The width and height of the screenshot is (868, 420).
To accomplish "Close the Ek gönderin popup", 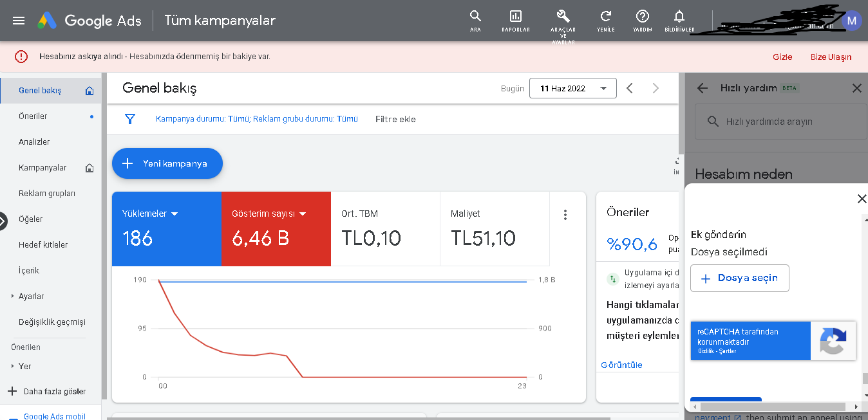I will [x=862, y=199].
